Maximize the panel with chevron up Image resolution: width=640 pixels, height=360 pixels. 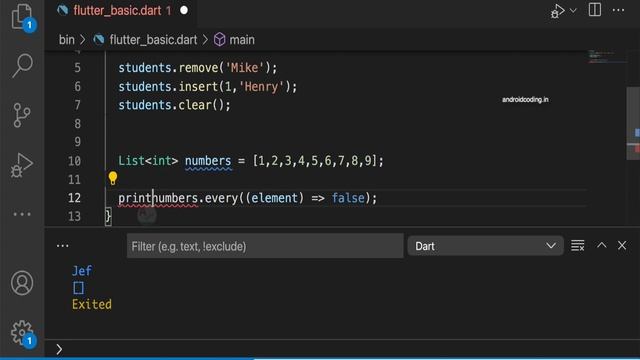coord(601,245)
